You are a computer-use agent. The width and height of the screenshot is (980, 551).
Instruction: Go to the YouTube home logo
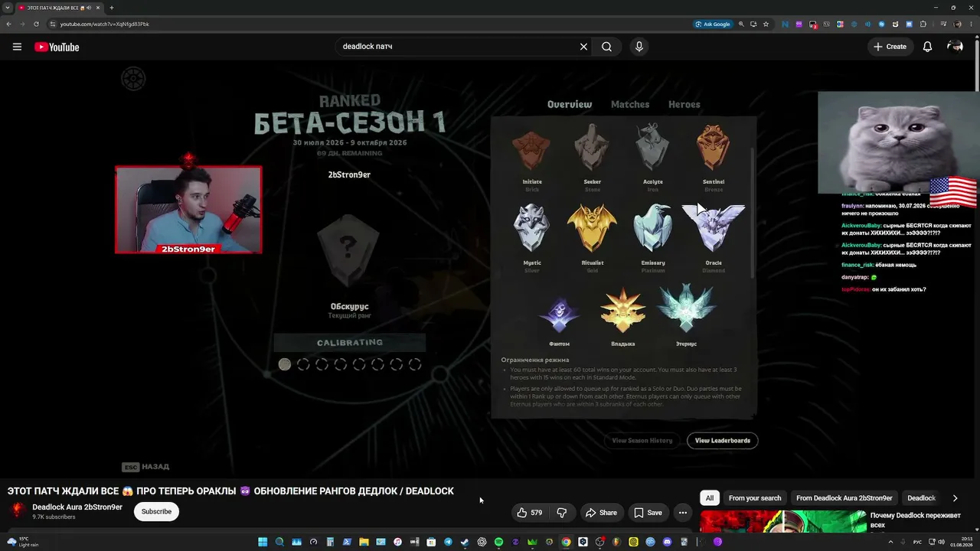click(57, 47)
